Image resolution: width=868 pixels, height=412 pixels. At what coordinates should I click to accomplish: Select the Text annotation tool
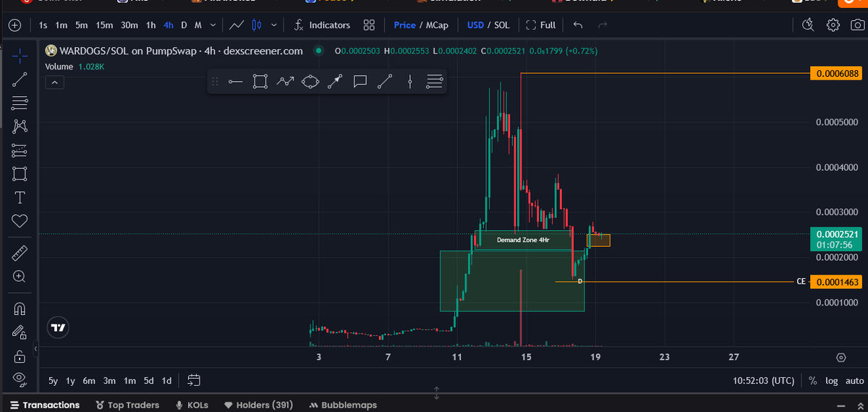tap(20, 197)
